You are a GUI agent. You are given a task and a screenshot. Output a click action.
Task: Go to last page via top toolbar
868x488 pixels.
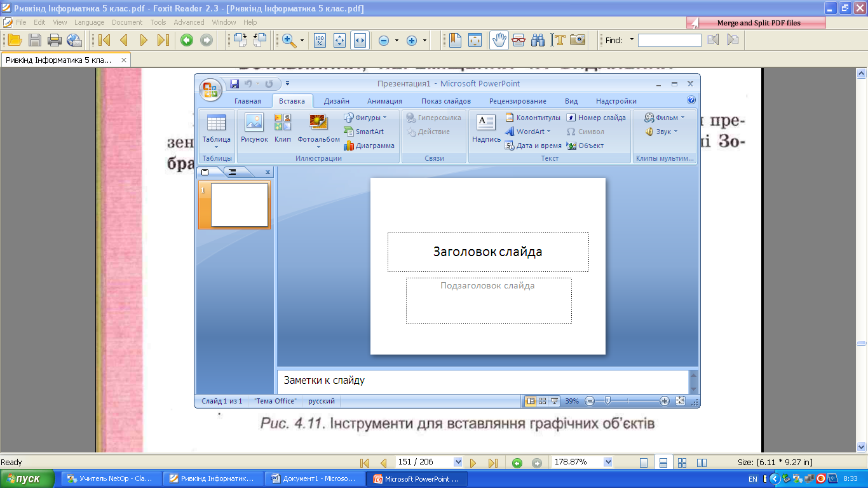point(163,40)
